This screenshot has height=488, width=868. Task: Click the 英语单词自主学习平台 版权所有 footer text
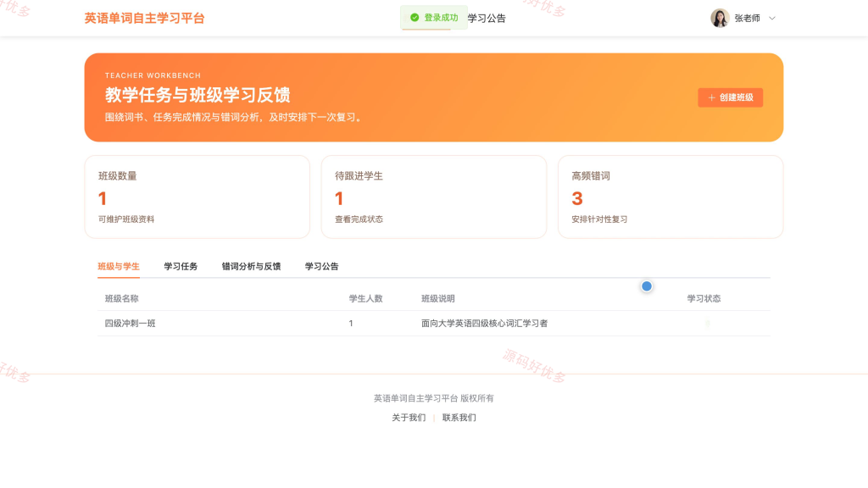click(x=433, y=398)
